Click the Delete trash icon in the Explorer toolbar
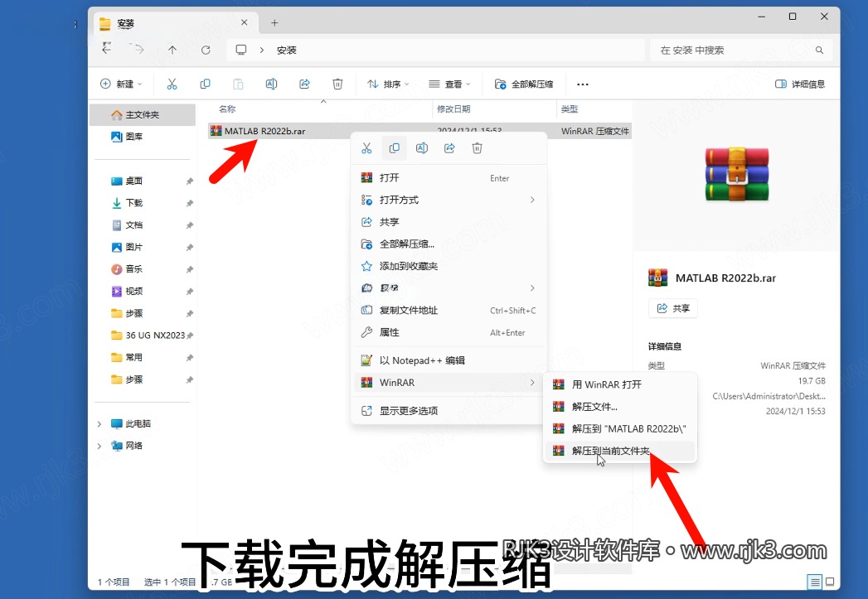 [x=337, y=84]
